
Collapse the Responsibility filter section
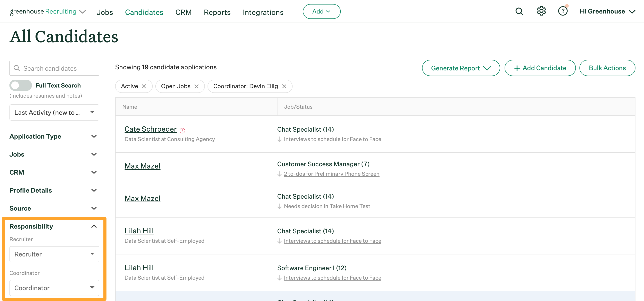(54, 227)
